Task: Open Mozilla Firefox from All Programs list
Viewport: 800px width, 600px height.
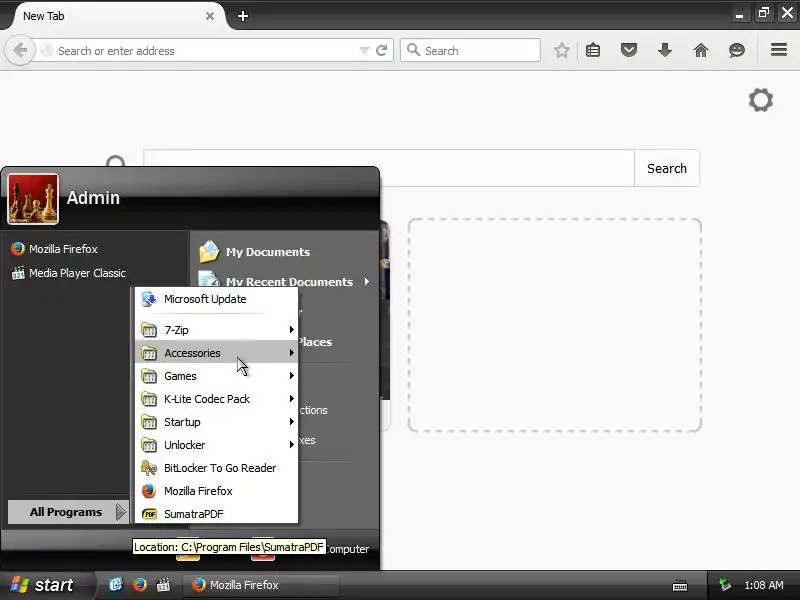Action: tap(216, 491)
